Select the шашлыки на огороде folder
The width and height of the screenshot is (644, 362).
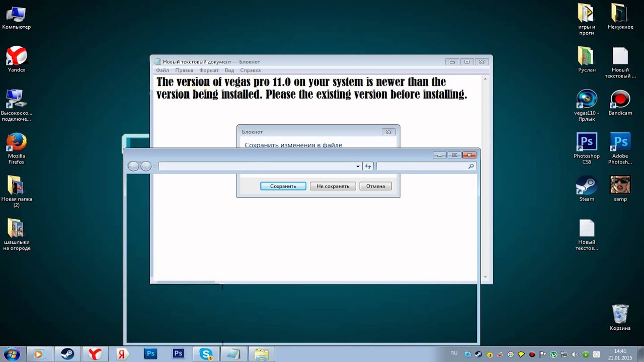pos(17,234)
